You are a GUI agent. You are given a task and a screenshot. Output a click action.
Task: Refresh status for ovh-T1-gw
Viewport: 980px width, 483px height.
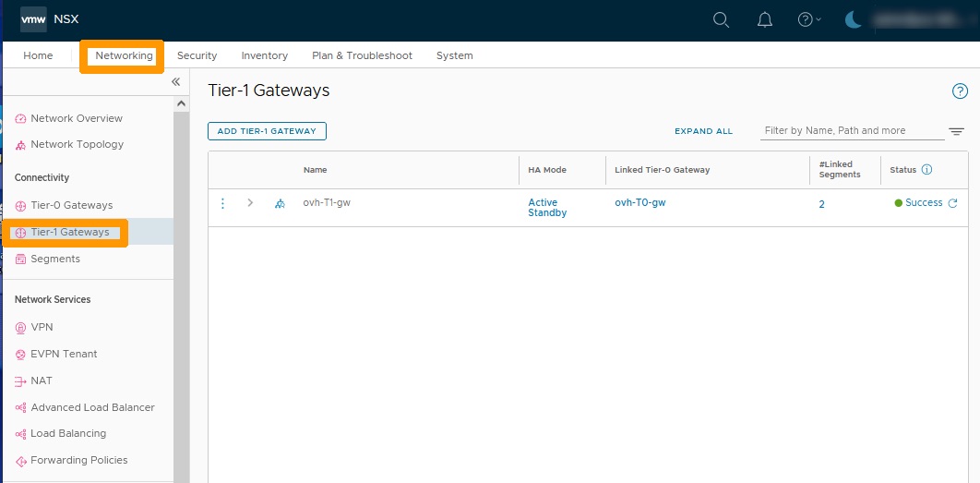(952, 202)
